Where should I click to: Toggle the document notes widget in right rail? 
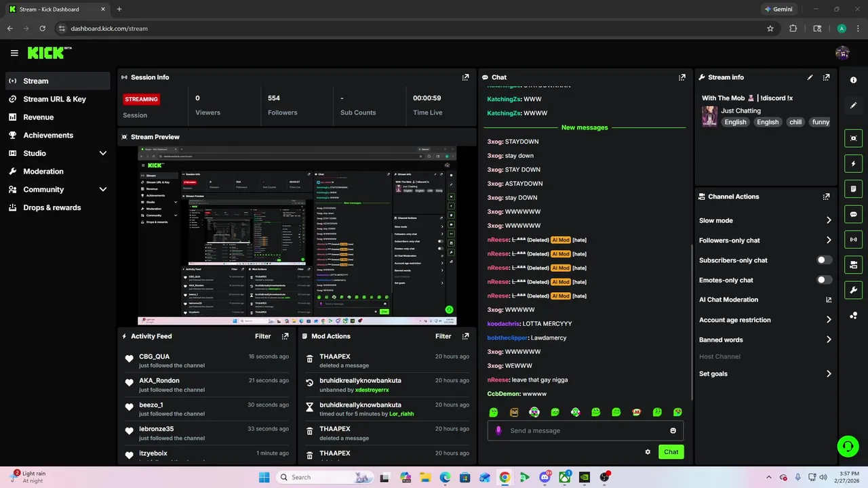click(853, 188)
